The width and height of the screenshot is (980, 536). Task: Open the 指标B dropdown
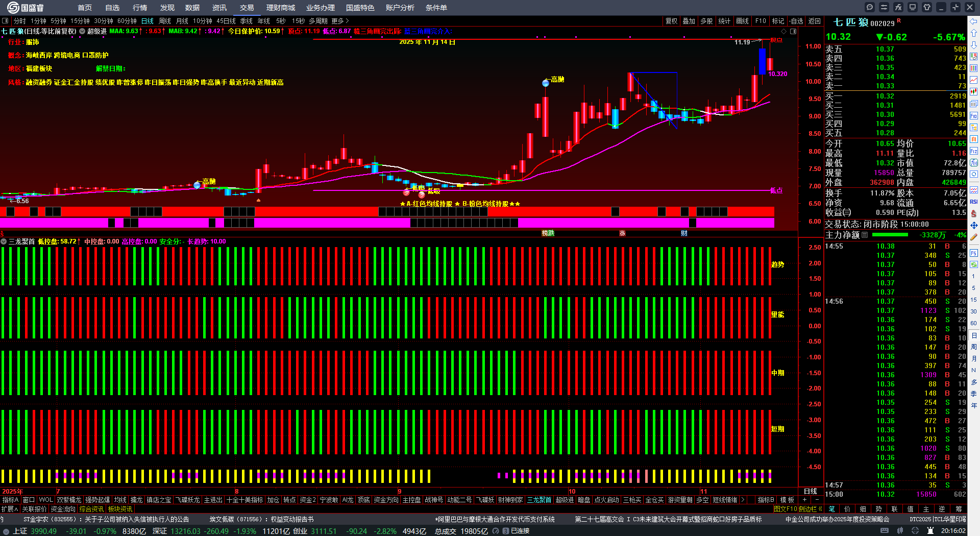(x=766, y=500)
